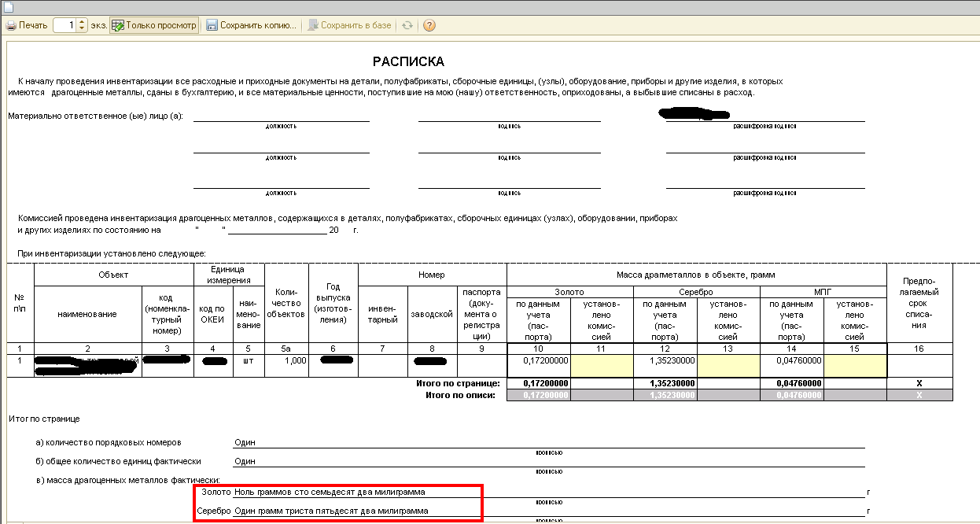Click the код по ОКЕИ header
Viewport: 980px width, 524px height.
(x=212, y=314)
